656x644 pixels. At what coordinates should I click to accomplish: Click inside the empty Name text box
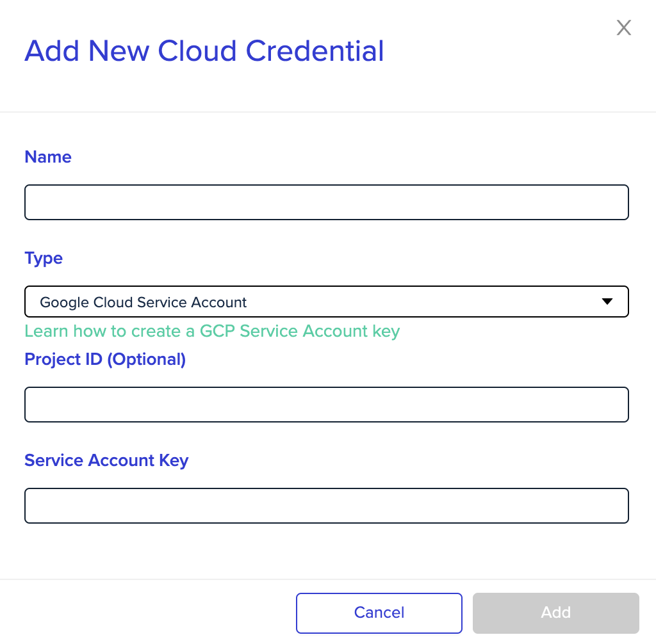tap(327, 202)
